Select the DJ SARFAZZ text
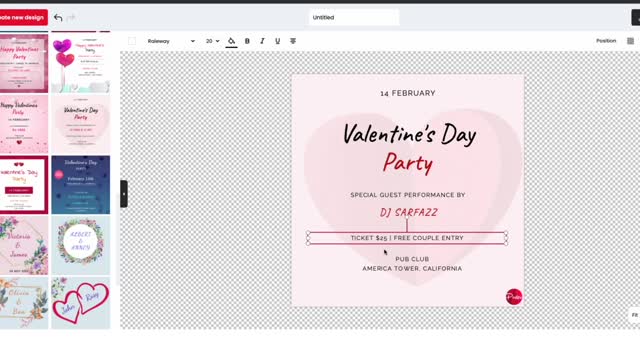Image resolution: width=640 pixels, height=360 pixels. [x=409, y=212]
